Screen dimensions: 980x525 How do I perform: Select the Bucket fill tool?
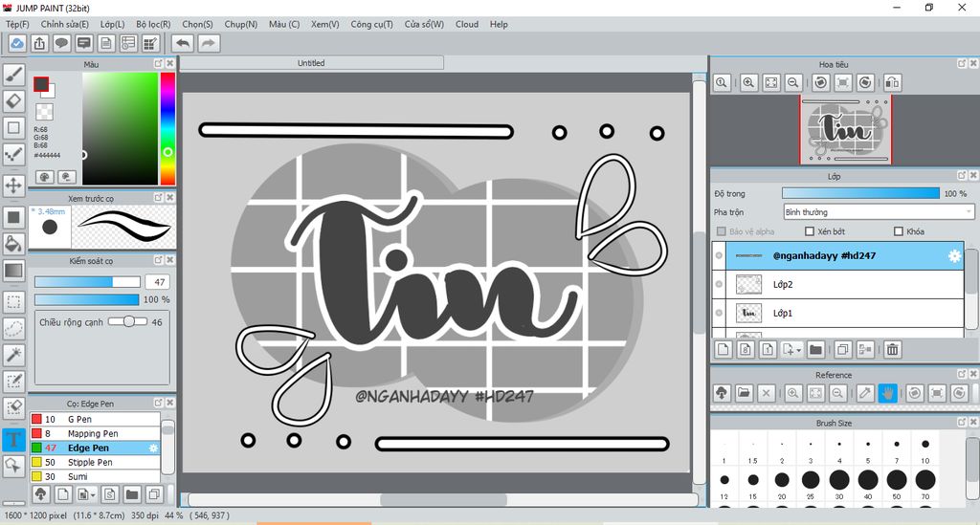[13, 244]
